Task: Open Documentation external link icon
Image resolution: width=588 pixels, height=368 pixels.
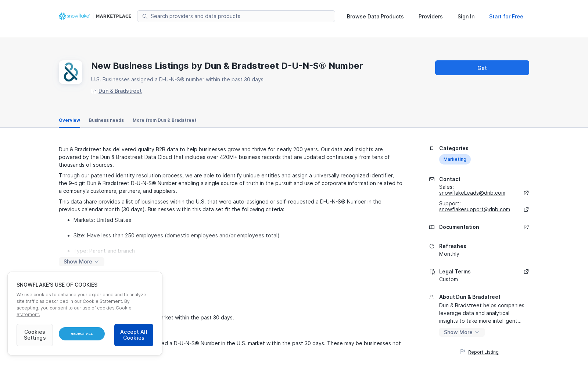Action: (526, 227)
